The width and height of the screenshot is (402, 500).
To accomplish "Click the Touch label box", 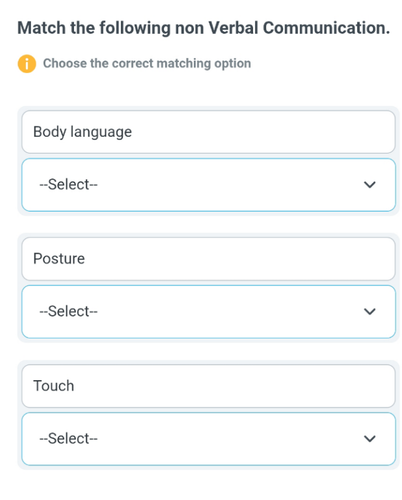I will pyautogui.click(x=209, y=386).
